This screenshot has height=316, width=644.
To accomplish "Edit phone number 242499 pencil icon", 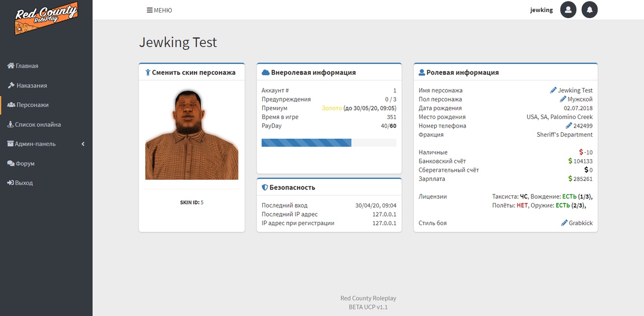I will [x=569, y=126].
